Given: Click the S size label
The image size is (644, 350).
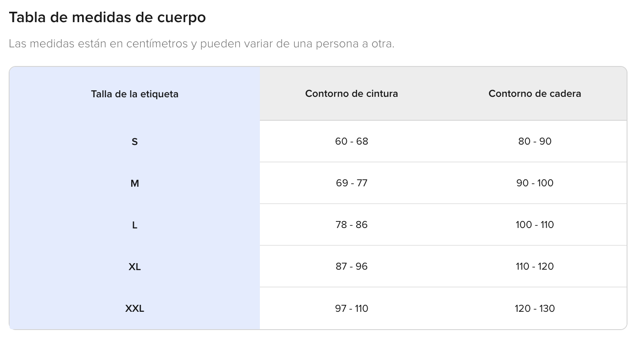Looking at the screenshot, I should [135, 142].
